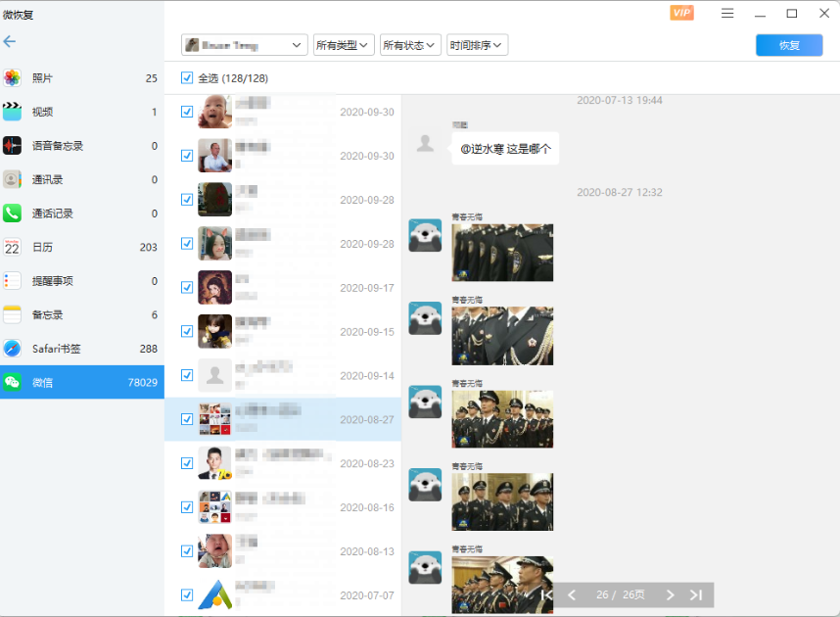Expand the 所有状态 status dropdown
The width and height of the screenshot is (840, 617).
click(x=410, y=45)
